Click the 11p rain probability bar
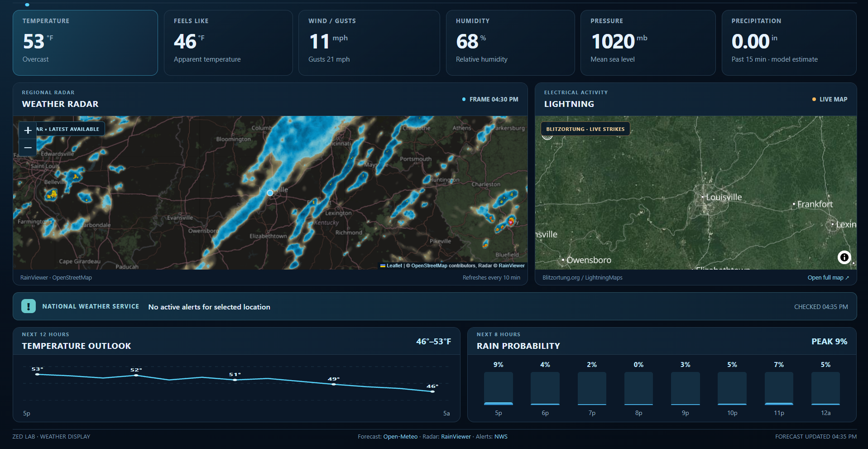The width and height of the screenshot is (868, 449). (x=779, y=388)
